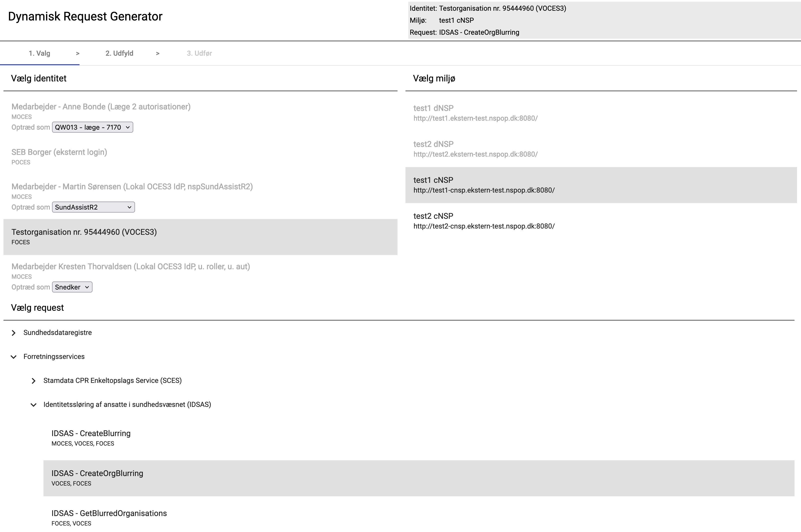
Task: Choose Medarbejder - Martin Sørensen identity
Action: click(x=132, y=187)
